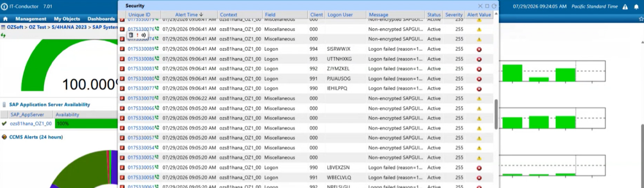Click the SAP Application Server Availability panel title

pyautogui.click(x=50, y=105)
